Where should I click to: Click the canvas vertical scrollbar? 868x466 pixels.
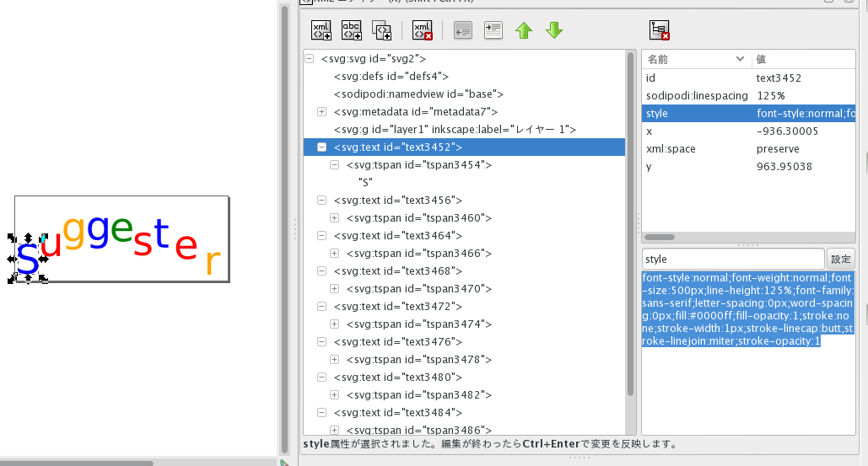point(284,229)
